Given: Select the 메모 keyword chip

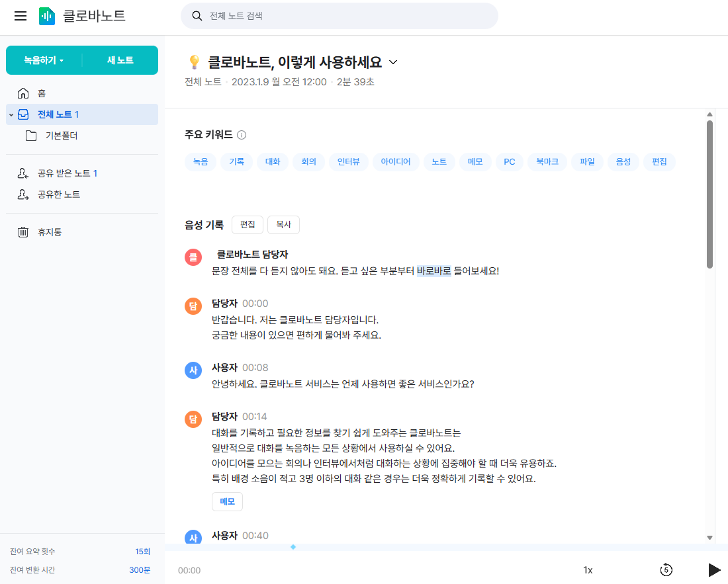Looking at the screenshot, I should (475, 162).
